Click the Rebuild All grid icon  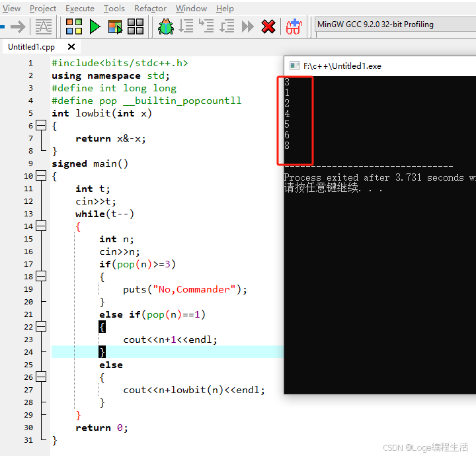point(136,26)
